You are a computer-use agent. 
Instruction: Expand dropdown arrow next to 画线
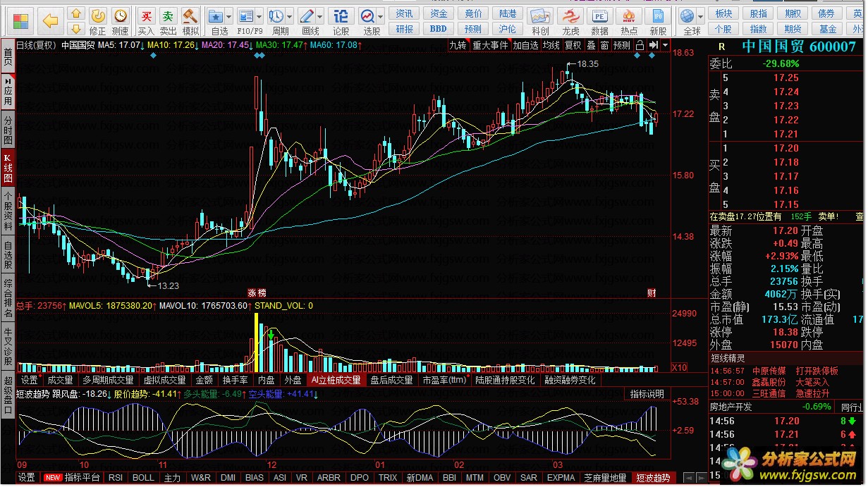pyautogui.click(x=320, y=16)
